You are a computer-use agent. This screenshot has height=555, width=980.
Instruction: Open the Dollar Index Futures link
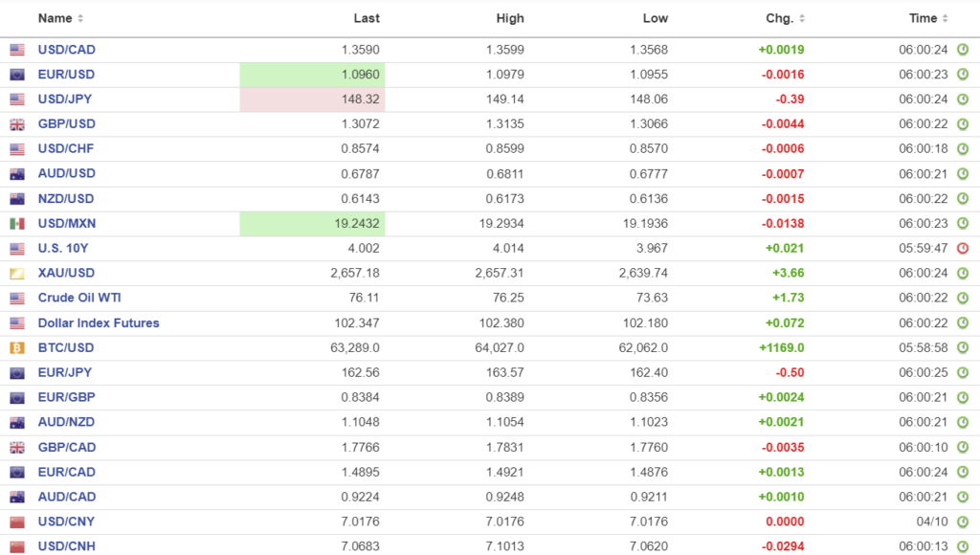[x=99, y=323]
